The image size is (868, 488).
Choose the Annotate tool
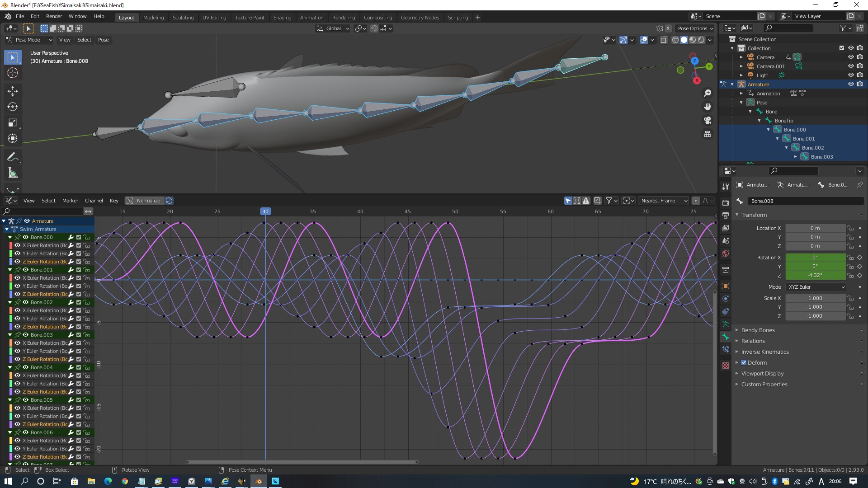click(x=13, y=157)
